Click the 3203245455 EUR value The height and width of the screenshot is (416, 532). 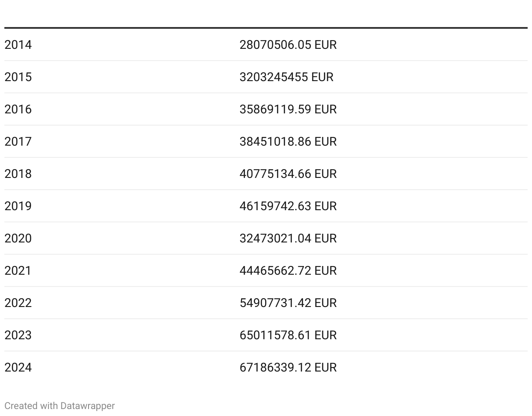286,77
